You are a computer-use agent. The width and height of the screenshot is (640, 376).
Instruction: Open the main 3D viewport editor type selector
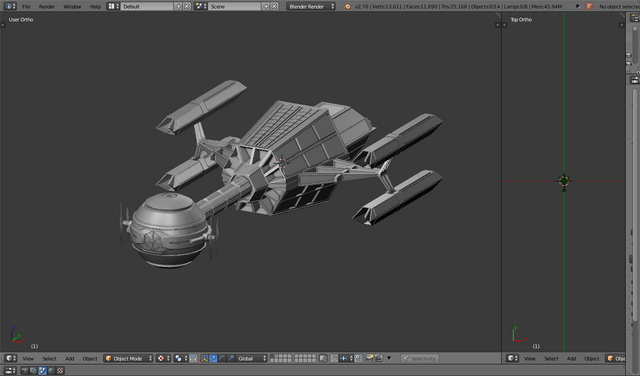click(x=10, y=358)
